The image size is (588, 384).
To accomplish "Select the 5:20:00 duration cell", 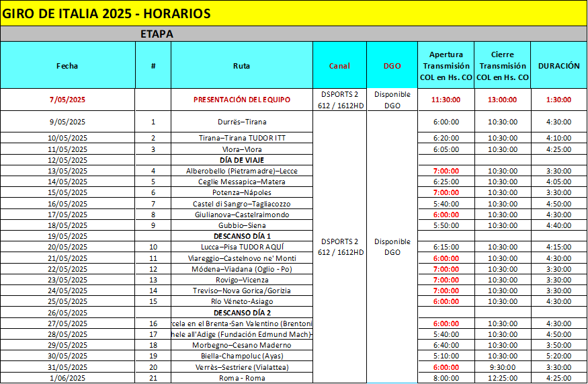I will [558, 356].
